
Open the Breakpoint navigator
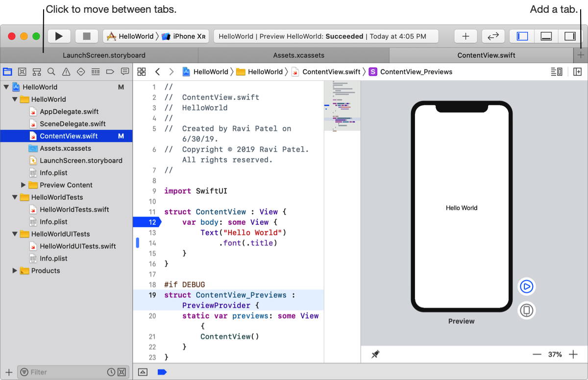point(110,72)
